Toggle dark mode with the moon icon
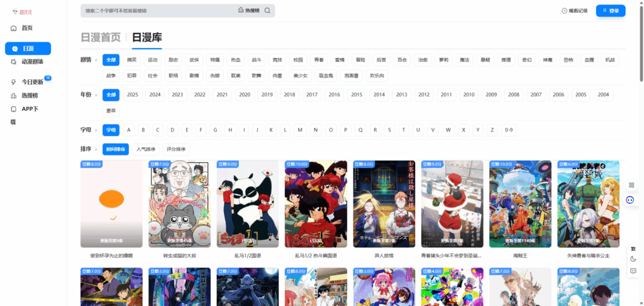 coord(633,259)
